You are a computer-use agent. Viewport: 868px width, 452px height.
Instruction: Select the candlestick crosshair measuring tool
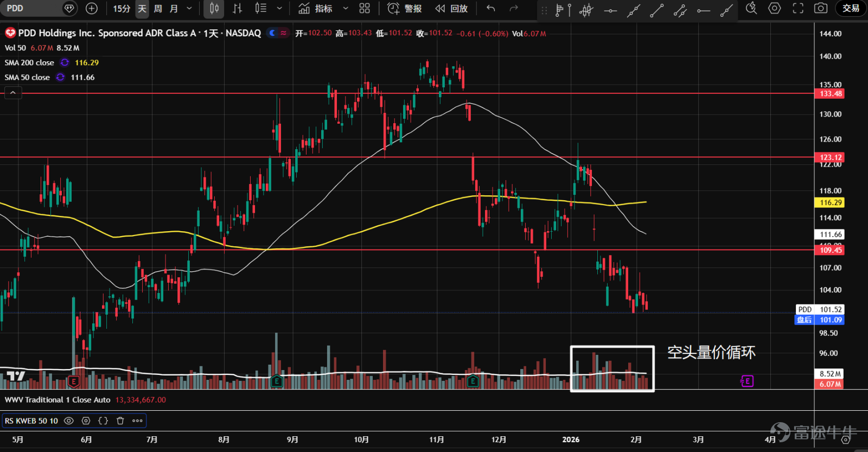(x=586, y=10)
